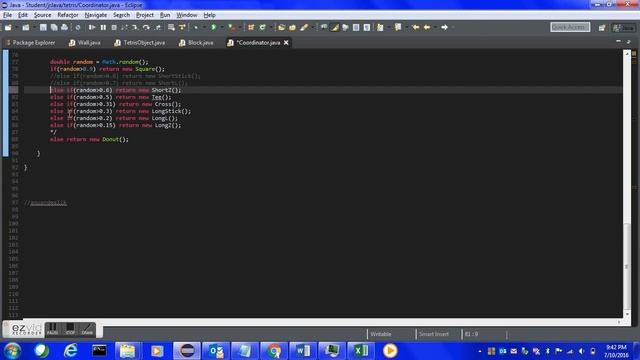
Task: Click the New file toolbar icon
Action: point(8,27)
